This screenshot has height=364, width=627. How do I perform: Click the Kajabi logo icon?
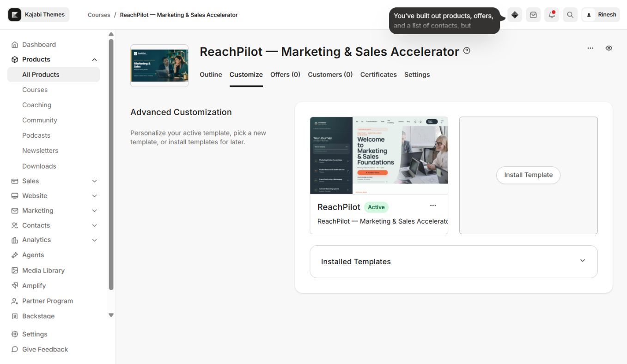[x=15, y=15]
